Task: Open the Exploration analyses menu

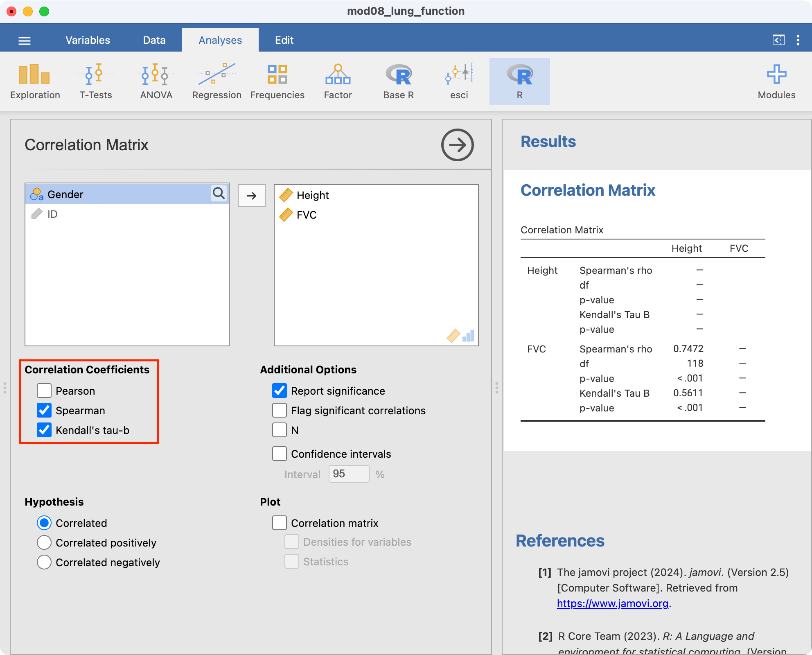Action: [x=35, y=82]
